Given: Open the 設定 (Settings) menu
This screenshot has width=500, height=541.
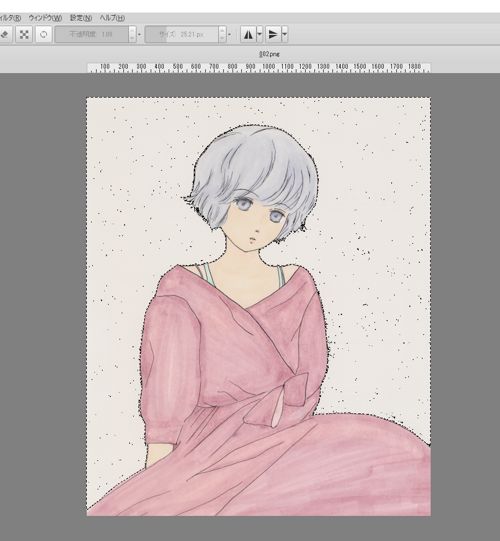Looking at the screenshot, I should (81, 18).
